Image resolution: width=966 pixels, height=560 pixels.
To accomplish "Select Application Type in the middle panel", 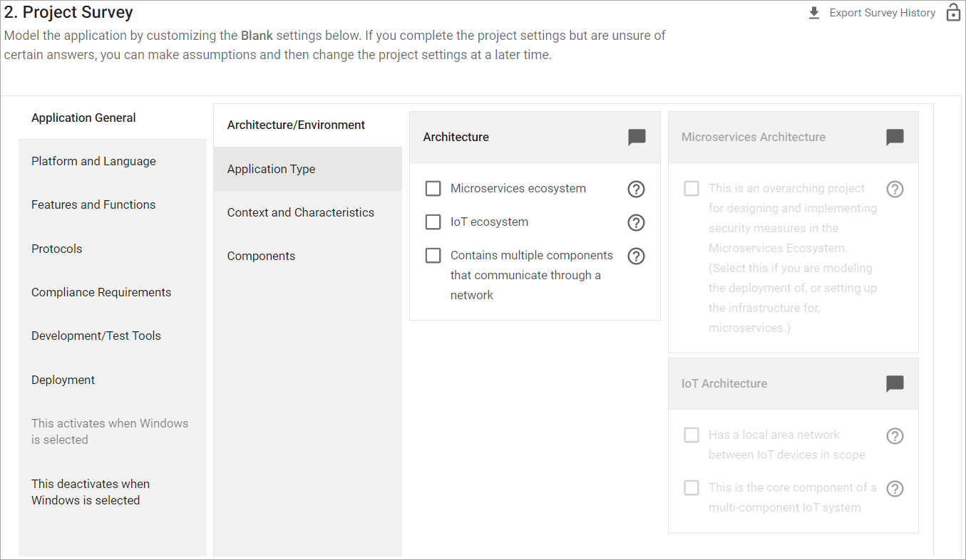I will coord(271,169).
